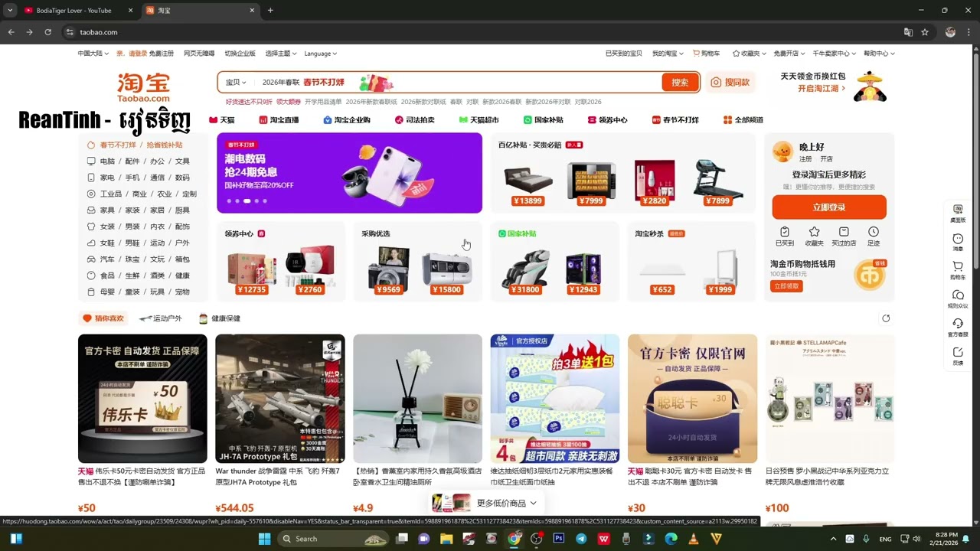
Task: Click 亲, 请登录 login link
Action: [x=132, y=54]
